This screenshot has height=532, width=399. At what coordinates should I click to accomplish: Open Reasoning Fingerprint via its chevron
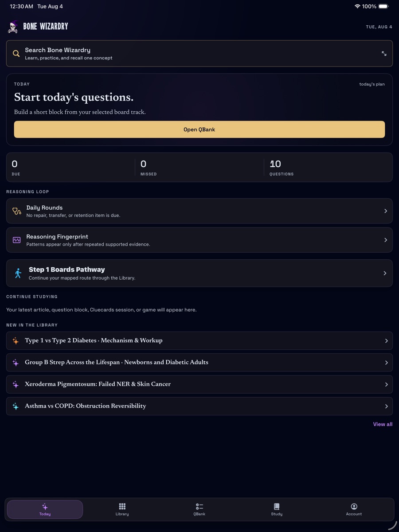(x=386, y=240)
